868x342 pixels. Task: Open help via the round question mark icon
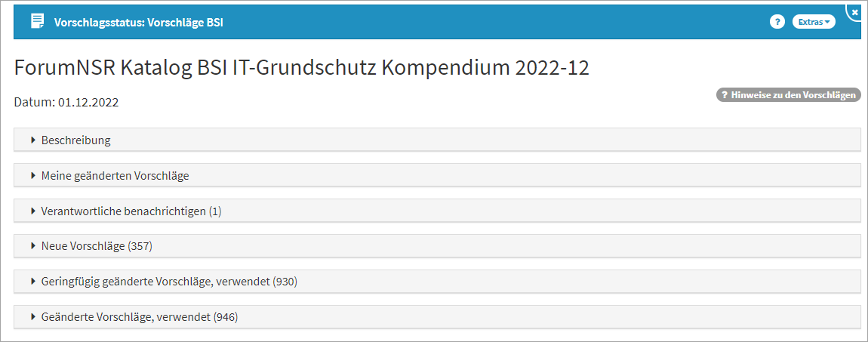pos(777,22)
